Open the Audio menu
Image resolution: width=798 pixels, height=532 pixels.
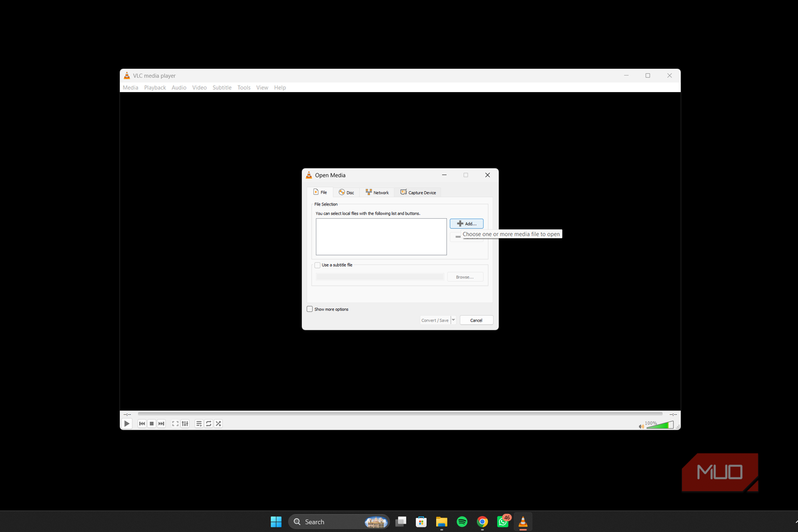coord(179,88)
